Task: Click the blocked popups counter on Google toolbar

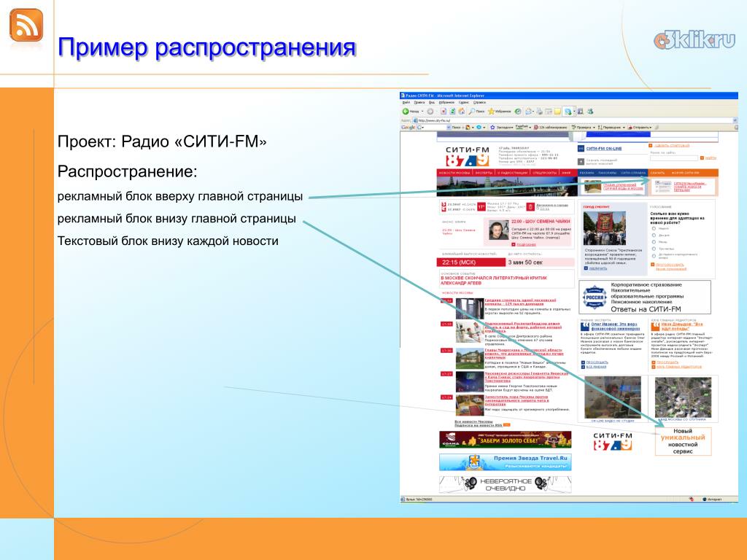Action: 550,128
